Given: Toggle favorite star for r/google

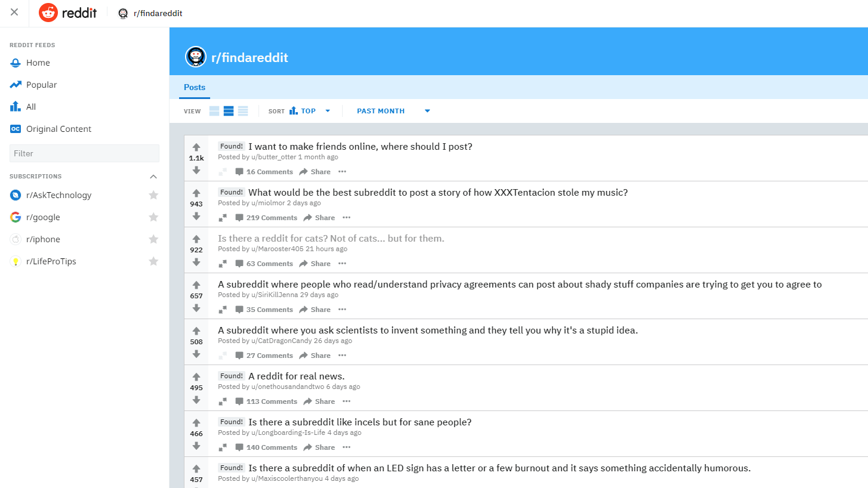Looking at the screenshot, I should 153,217.
